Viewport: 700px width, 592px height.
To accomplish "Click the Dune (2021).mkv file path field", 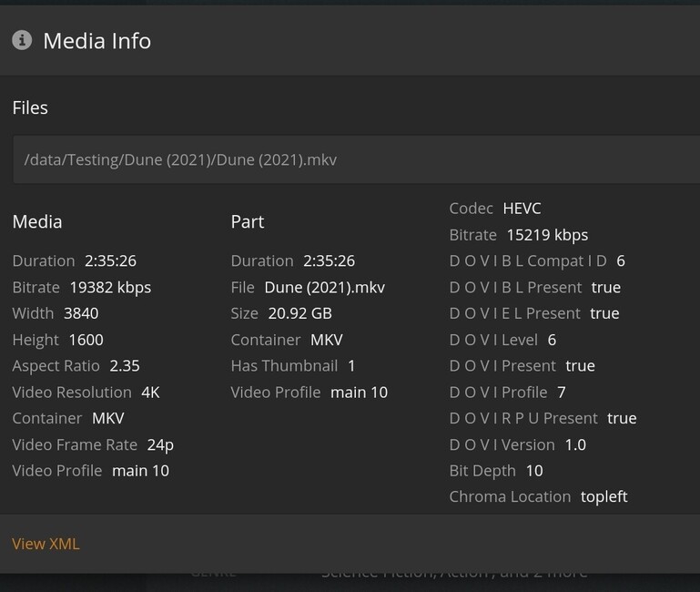I will click(355, 159).
